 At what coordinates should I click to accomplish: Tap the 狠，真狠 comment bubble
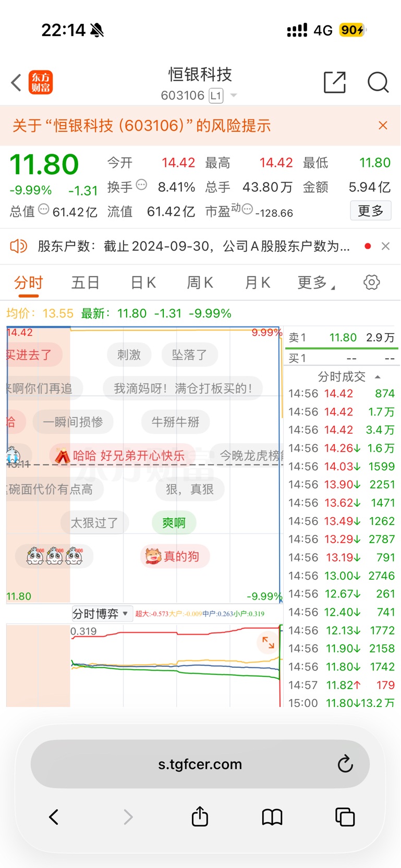click(190, 489)
